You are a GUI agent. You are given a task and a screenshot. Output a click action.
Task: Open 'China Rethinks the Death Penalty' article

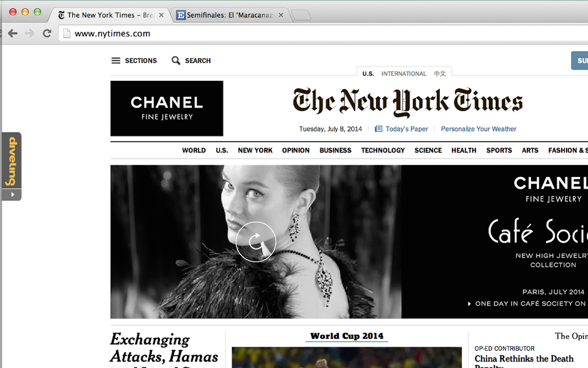[x=524, y=362]
